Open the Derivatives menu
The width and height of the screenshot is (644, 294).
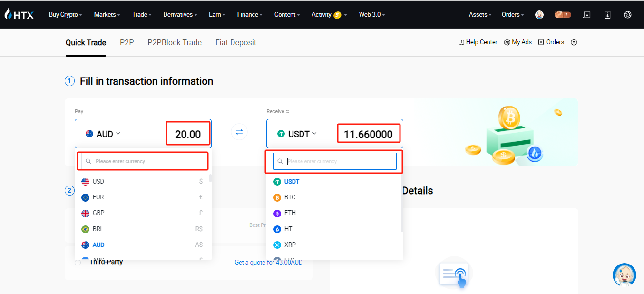180,15
